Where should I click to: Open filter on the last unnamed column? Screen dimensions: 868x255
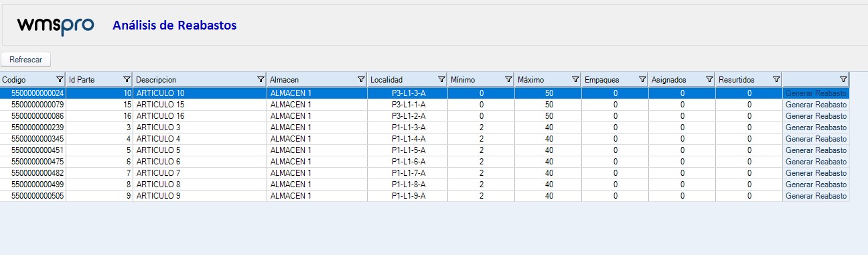(843, 80)
